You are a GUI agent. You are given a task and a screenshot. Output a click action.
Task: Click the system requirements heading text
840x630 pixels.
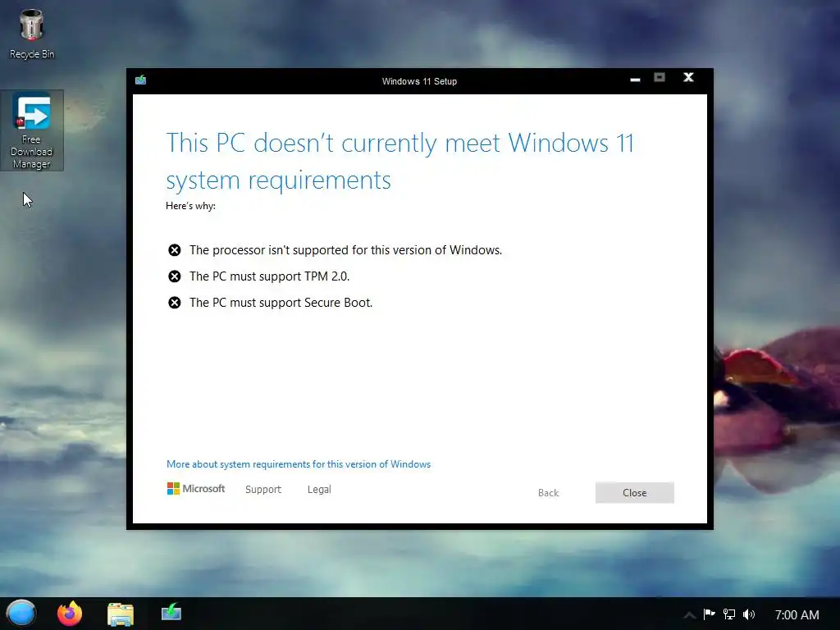point(399,161)
